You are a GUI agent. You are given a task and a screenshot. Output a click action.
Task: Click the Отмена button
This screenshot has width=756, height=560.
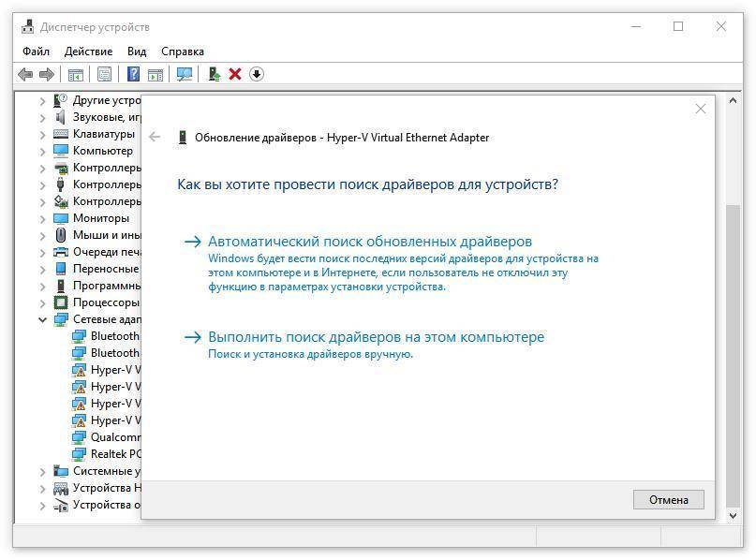click(x=668, y=499)
